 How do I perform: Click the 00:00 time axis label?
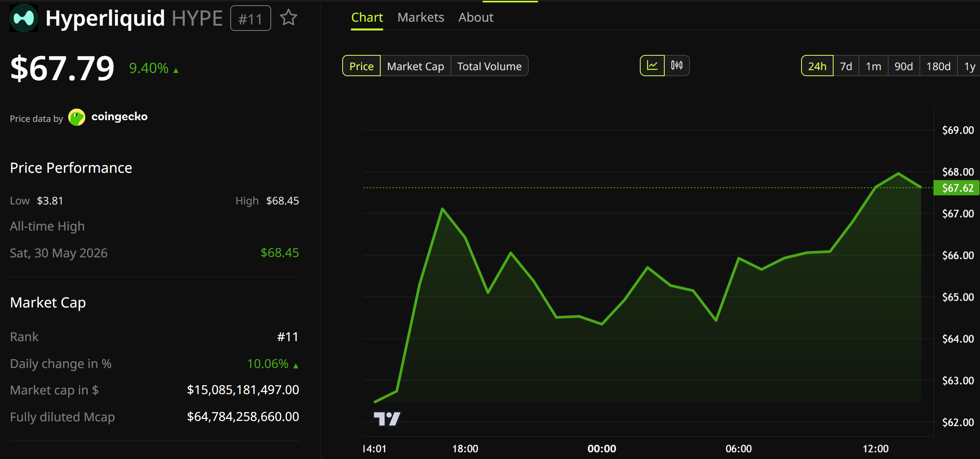(x=602, y=449)
